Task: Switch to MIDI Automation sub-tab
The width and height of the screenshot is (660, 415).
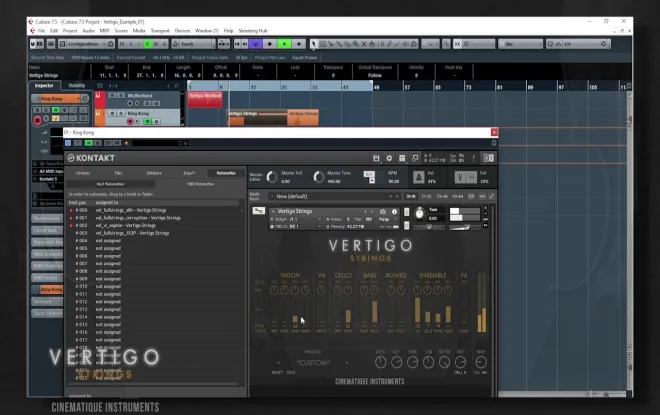Action: [x=200, y=184]
